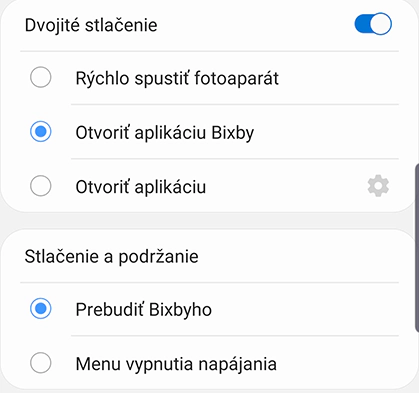Click the blue knob of the Dvojité stlačenie switch
The width and height of the screenshot is (420, 393).
tap(381, 24)
